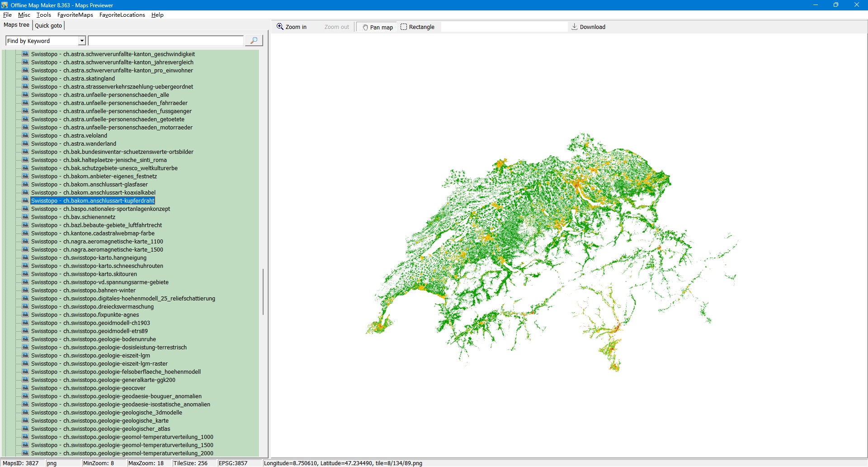Image resolution: width=868 pixels, height=467 pixels.
Task: Click map icon beside ch.bav.schienennetz
Action: point(25,217)
